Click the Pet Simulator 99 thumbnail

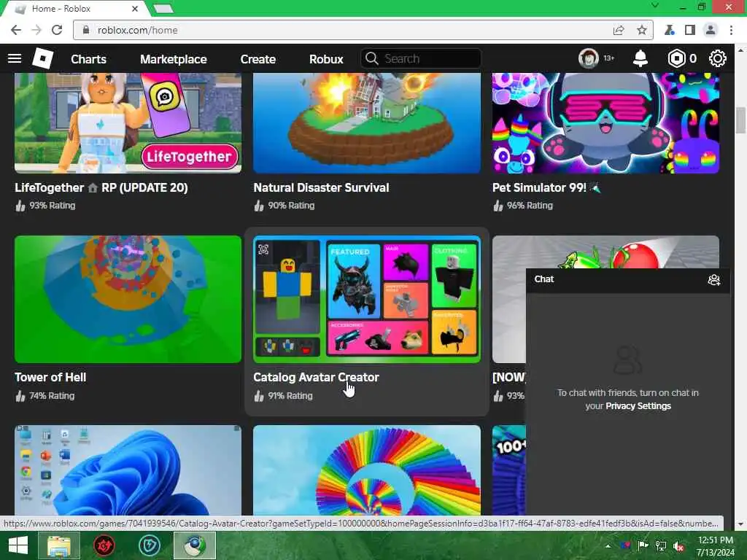(x=605, y=122)
